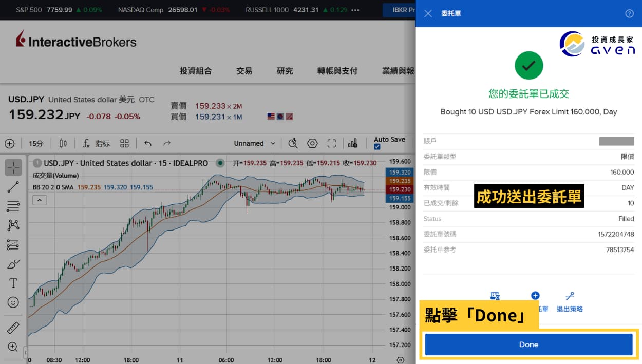Screen dimensions: 642x364
Task: Click the 159.235 orange price axis label
Action: point(400,181)
